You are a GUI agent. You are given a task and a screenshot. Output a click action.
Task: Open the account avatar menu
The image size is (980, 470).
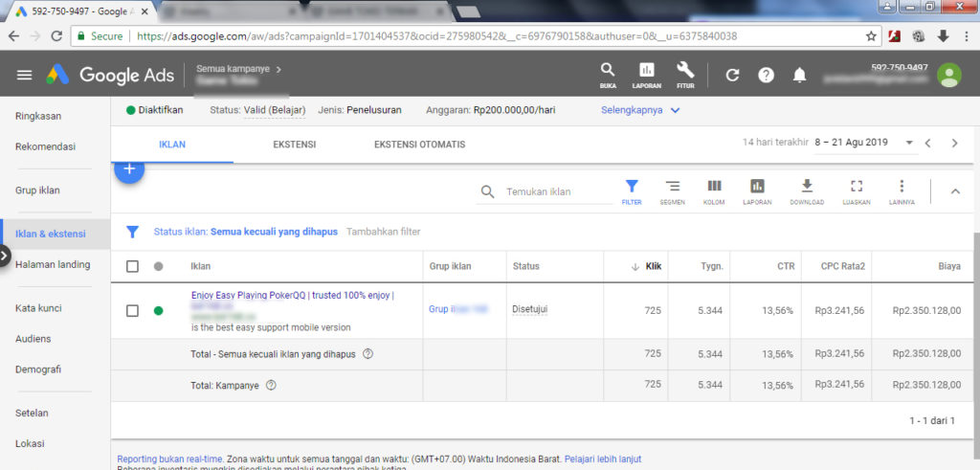(948, 75)
